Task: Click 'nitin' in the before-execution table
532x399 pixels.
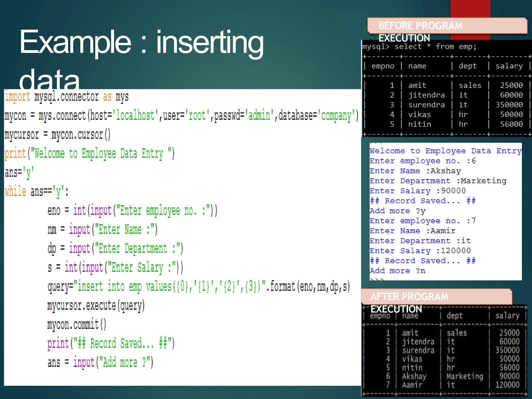Action: (420, 124)
